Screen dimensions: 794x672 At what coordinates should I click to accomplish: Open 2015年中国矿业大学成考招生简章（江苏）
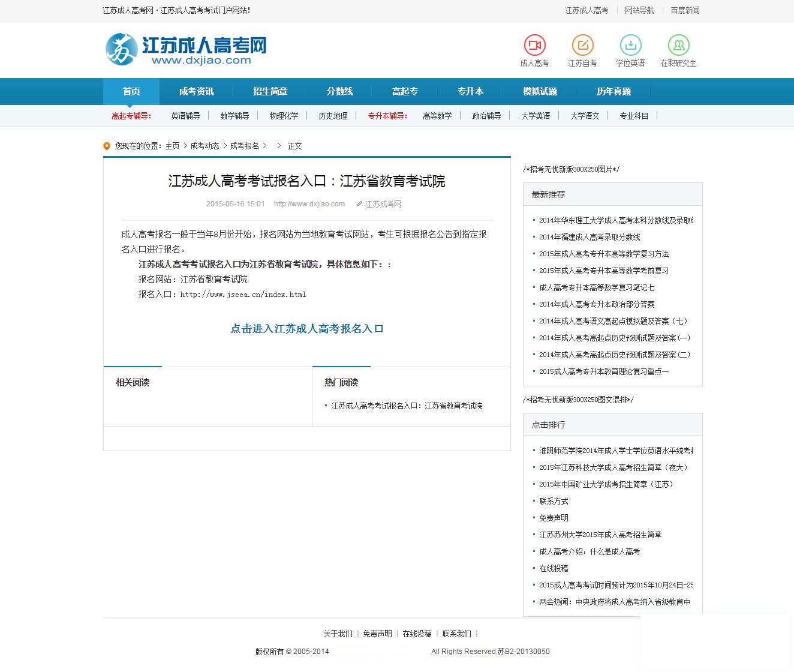click(x=607, y=484)
